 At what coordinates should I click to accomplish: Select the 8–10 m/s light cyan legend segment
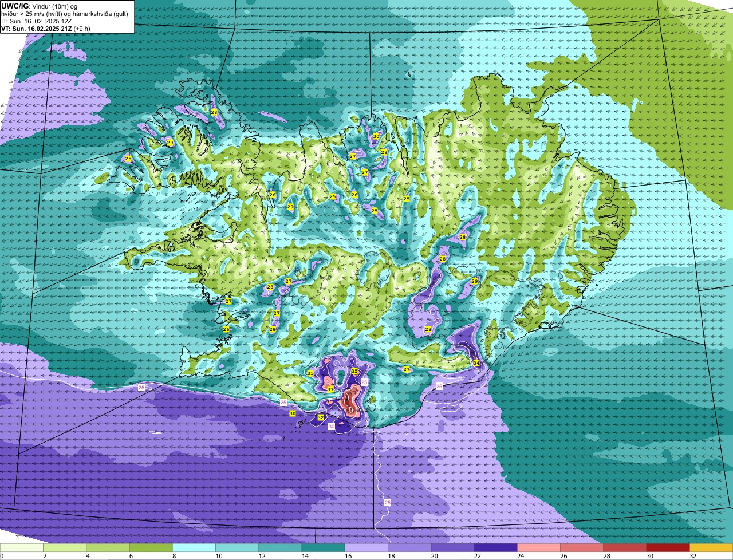[194, 547]
